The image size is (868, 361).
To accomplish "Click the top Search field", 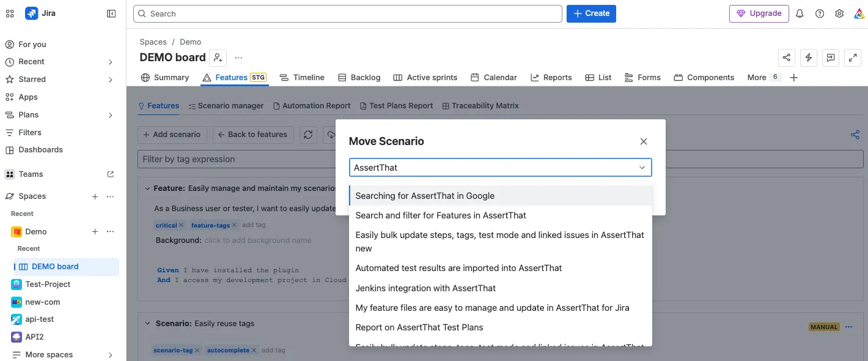I will pos(348,13).
